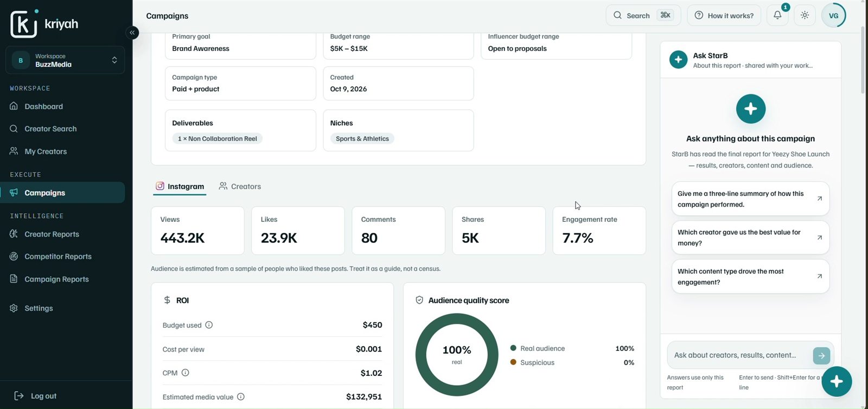This screenshot has width=868, height=409.
Task: Click the Engagement rate 7.7% card
Action: (x=599, y=231)
